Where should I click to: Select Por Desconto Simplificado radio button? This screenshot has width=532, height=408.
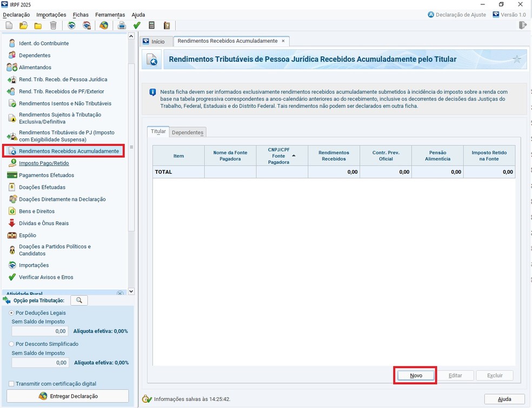[12, 344]
